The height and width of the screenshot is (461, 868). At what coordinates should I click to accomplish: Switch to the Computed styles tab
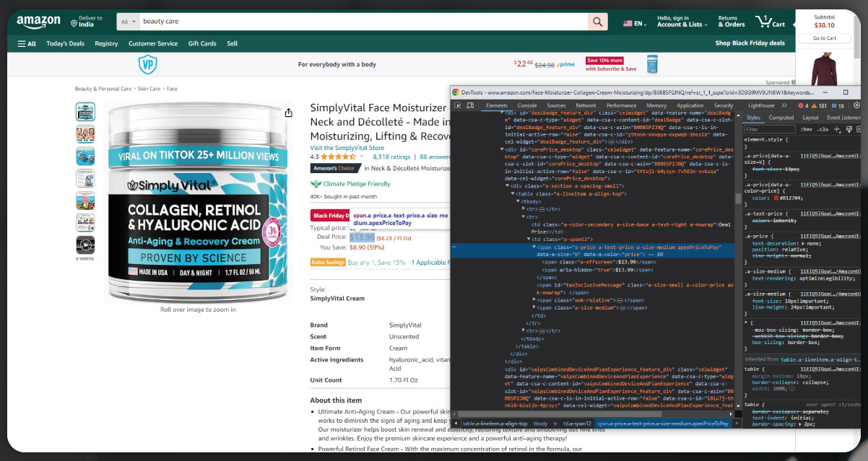781,118
